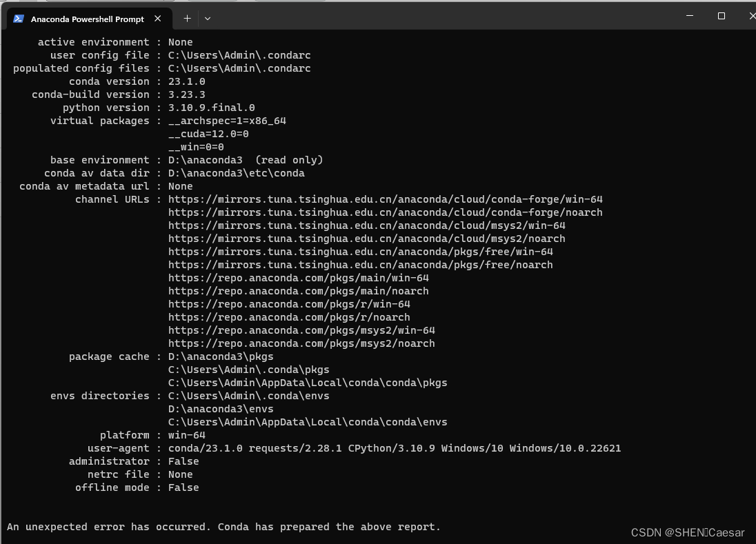This screenshot has height=544, width=756.
Task: Maximize the terminal window
Action: pos(722,16)
